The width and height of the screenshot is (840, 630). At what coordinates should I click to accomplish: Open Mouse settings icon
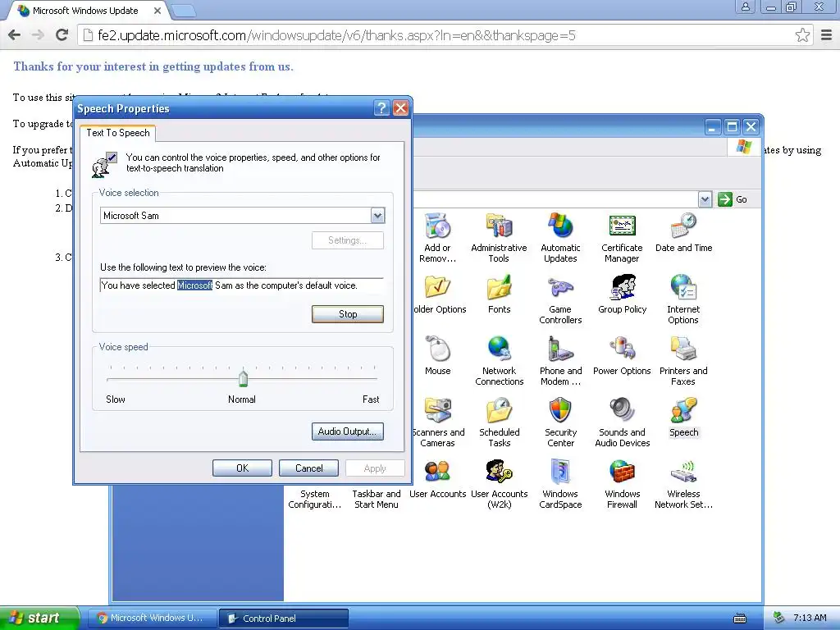click(x=438, y=356)
